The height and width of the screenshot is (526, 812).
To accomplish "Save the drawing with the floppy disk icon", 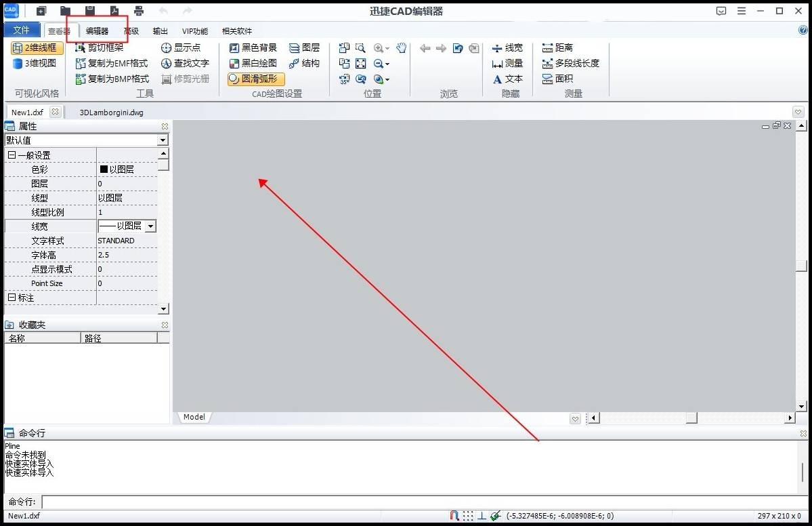I will pyautogui.click(x=89, y=11).
